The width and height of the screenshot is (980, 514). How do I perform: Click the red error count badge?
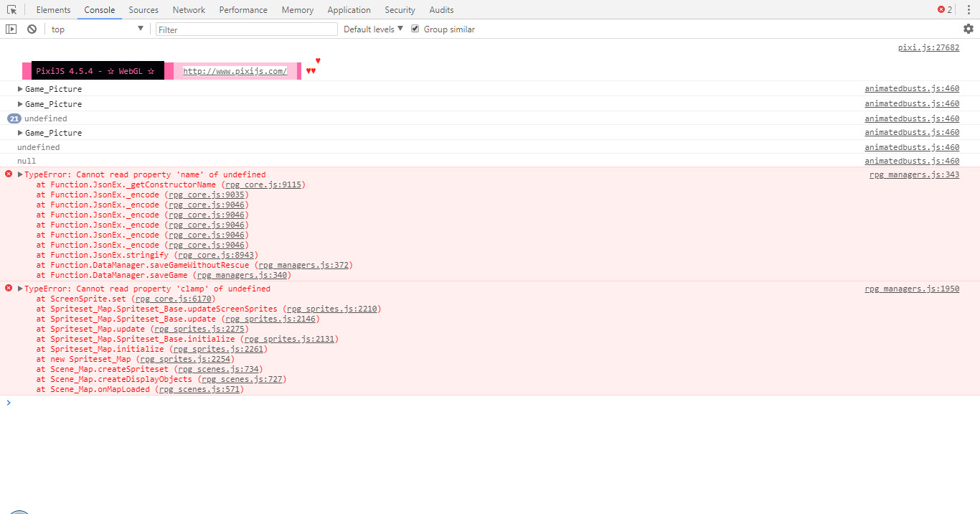click(945, 10)
